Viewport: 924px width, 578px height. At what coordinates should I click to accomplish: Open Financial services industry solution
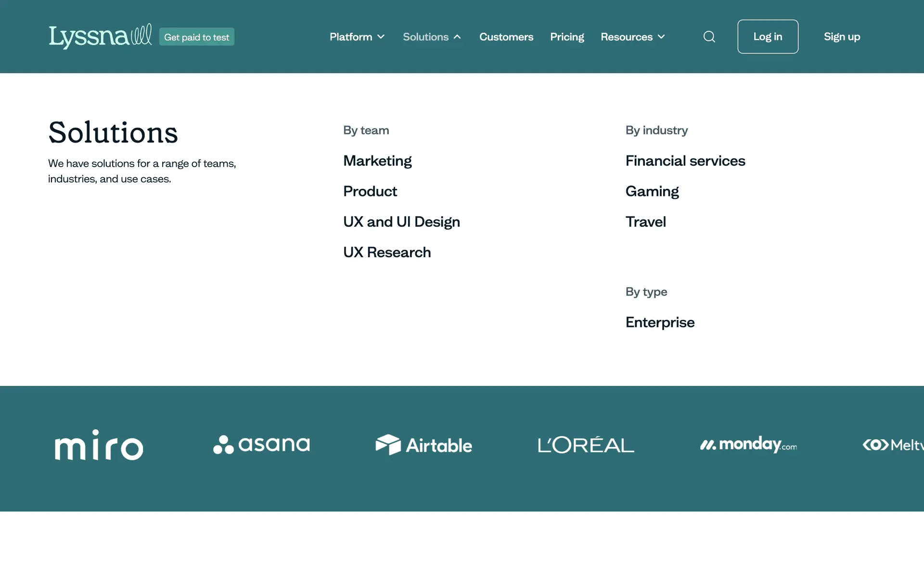(x=685, y=160)
